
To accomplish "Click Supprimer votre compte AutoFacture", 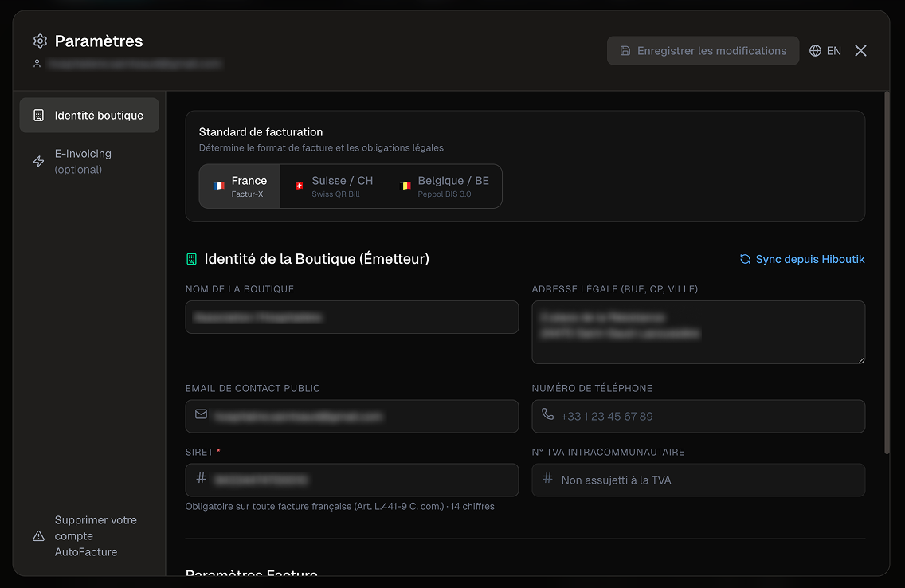I will 96,535.
